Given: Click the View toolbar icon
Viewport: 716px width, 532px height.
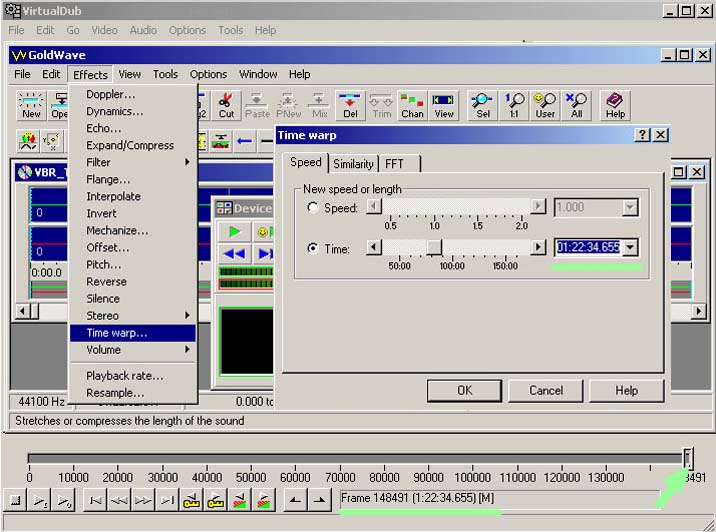Looking at the screenshot, I should [443, 105].
